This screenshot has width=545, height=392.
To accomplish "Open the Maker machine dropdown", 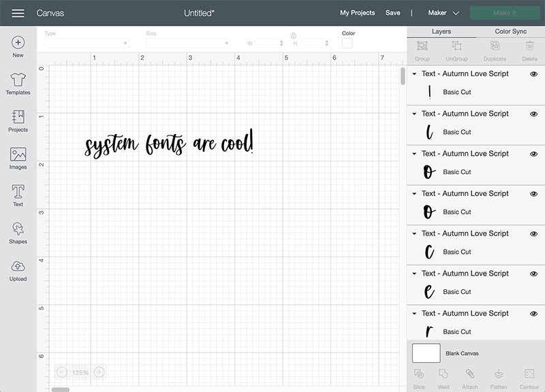I will click(442, 12).
